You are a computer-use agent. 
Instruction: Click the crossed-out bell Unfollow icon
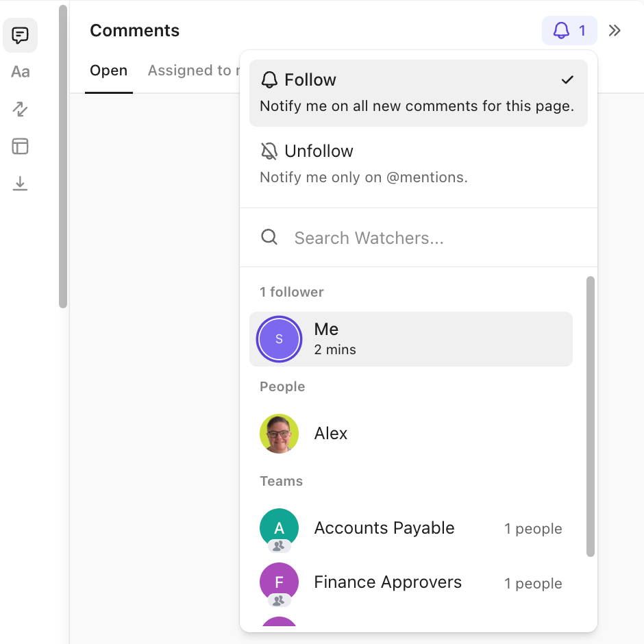pyautogui.click(x=268, y=150)
